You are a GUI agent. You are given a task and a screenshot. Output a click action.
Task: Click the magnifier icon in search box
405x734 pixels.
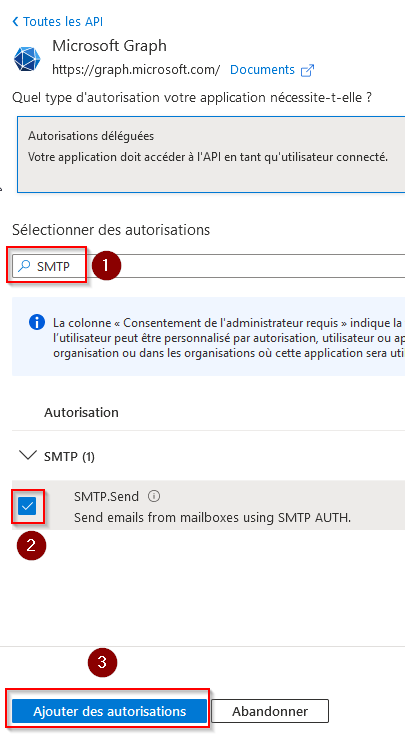[x=23, y=266]
